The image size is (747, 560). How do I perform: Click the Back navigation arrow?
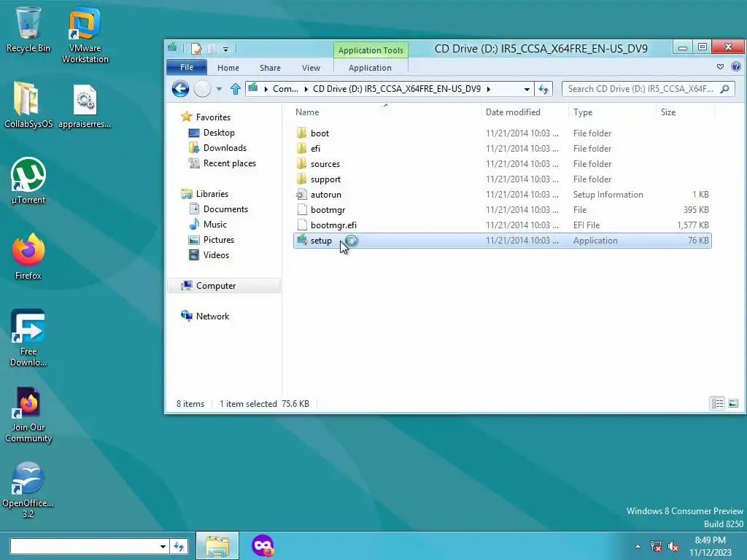(x=181, y=88)
